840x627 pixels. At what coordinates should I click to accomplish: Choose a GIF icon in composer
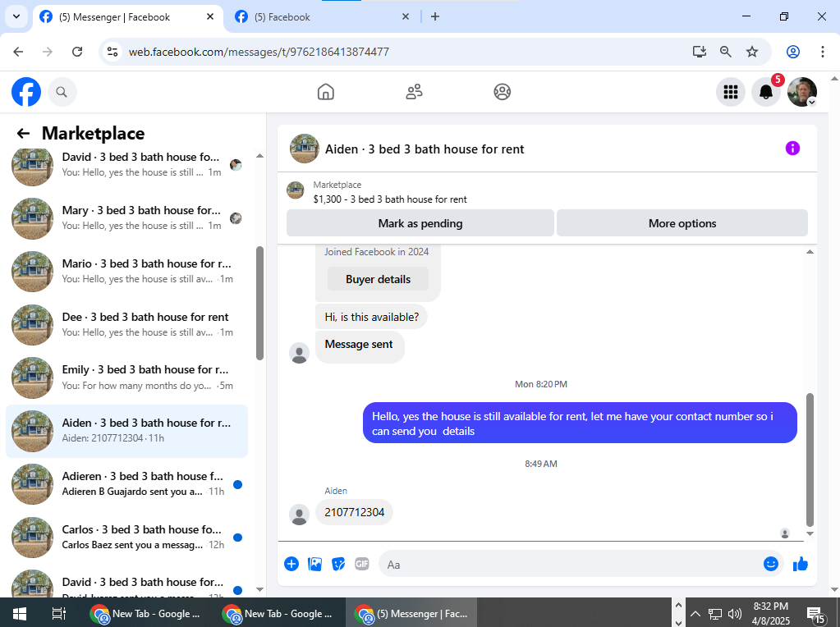362,564
